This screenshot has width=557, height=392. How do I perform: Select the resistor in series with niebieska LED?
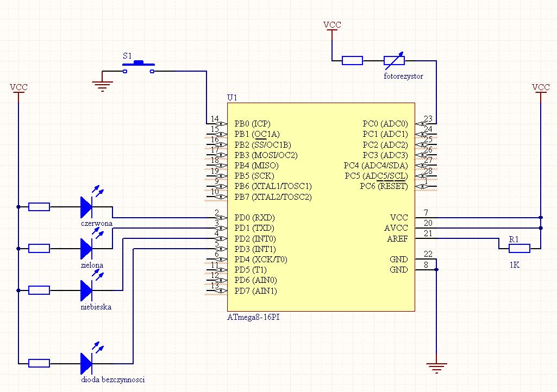(39, 290)
